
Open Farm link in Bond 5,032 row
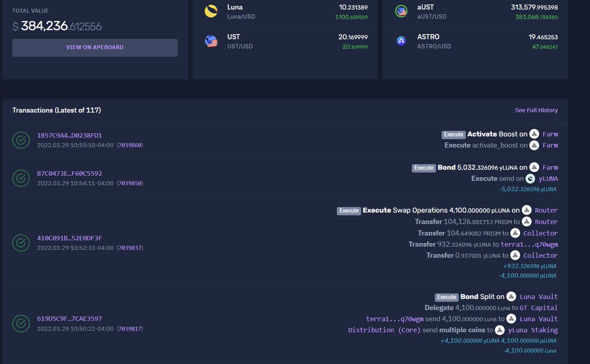click(x=550, y=168)
